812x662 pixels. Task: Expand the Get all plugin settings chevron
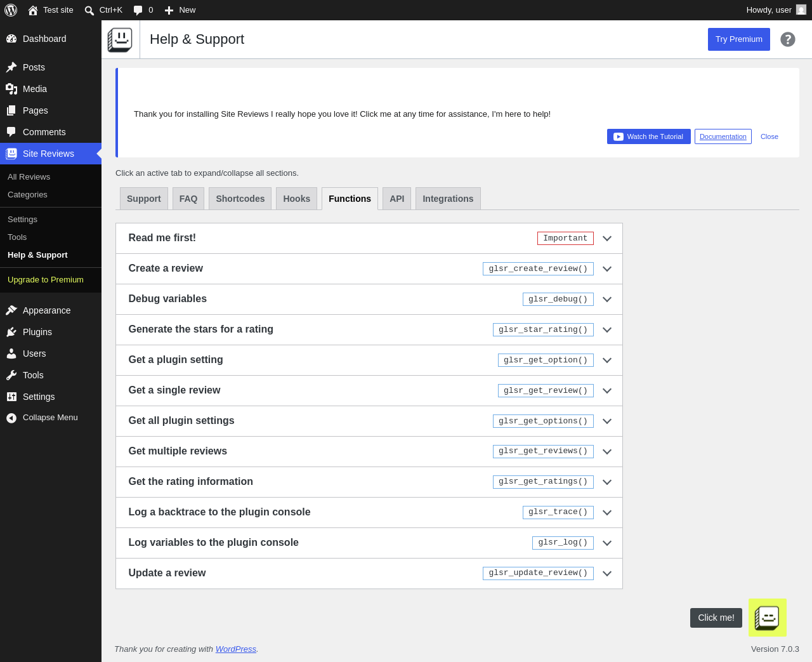[x=607, y=421]
